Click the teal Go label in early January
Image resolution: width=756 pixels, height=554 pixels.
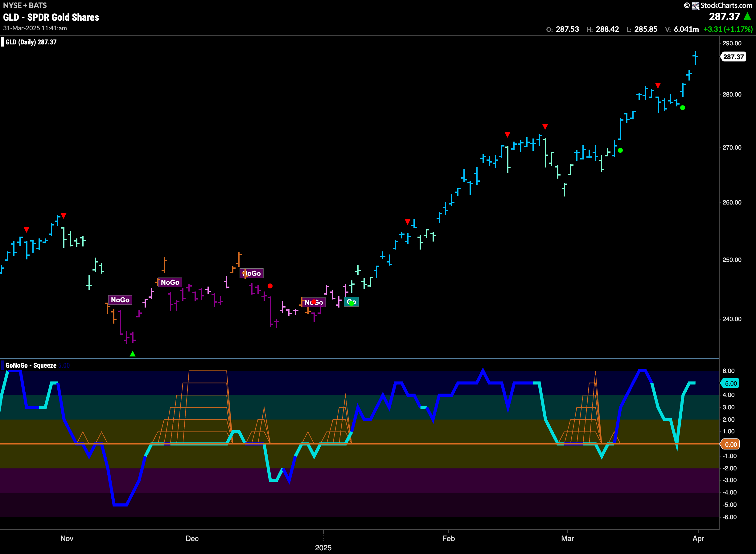tap(351, 302)
